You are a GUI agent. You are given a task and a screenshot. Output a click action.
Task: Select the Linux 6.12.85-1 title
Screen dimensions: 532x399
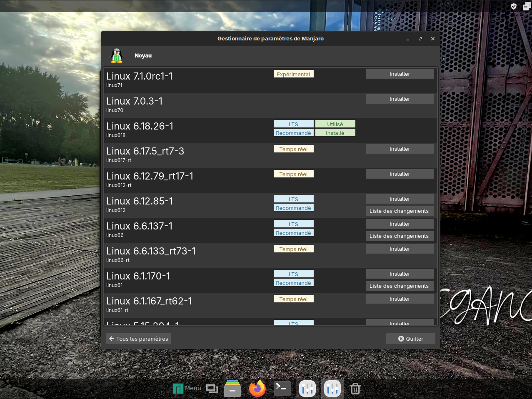pos(140,201)
